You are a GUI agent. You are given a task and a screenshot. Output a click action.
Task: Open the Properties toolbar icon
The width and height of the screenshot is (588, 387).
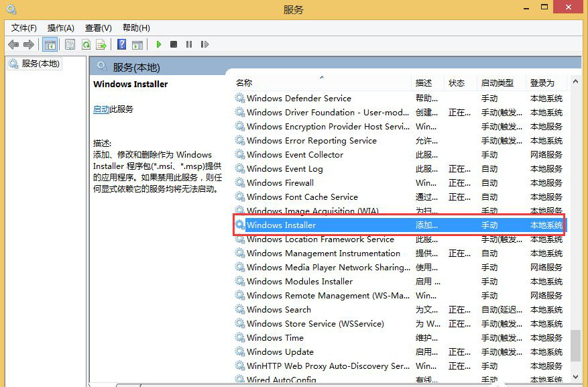pos(70,45)
